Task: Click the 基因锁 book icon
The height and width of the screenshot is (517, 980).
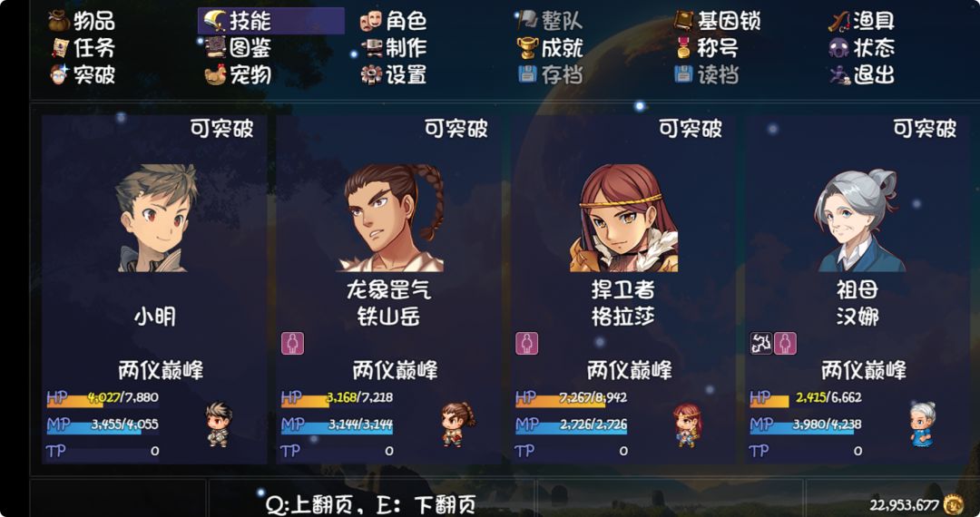Action: pyautogui.click(x=683, y=21)
